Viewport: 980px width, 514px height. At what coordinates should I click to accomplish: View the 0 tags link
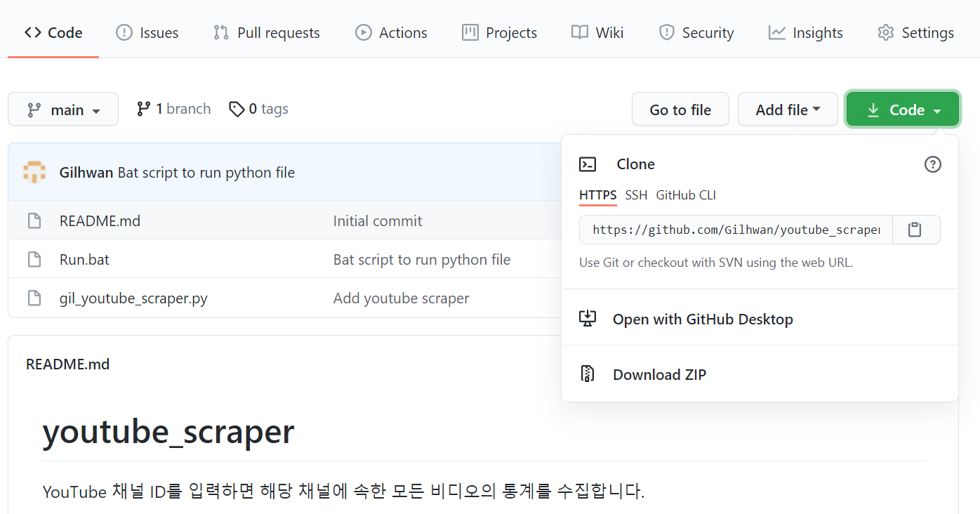click(258, 109)
